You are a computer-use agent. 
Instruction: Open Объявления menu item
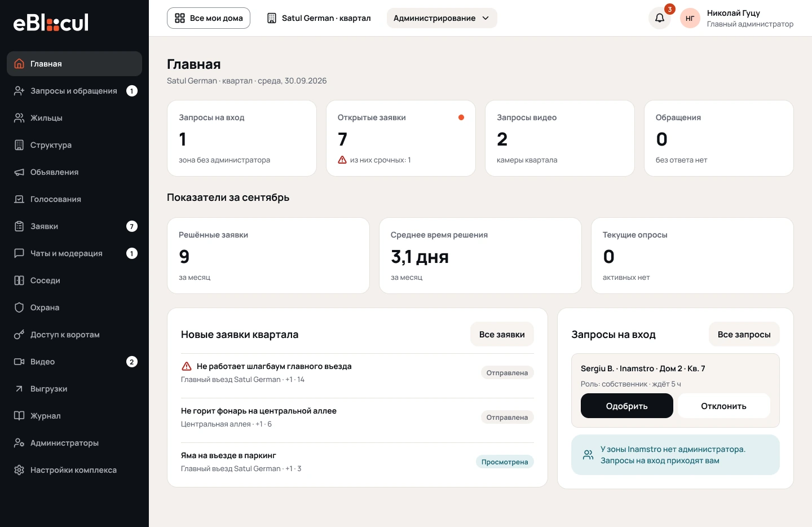point(74,172)
